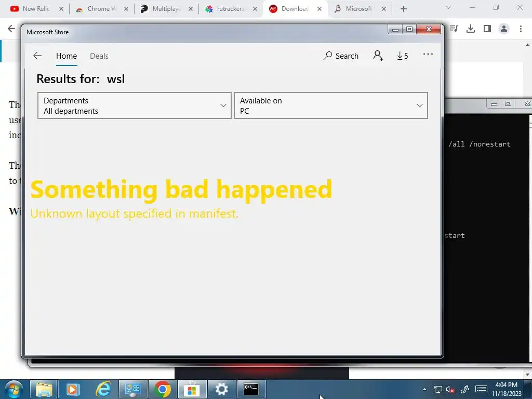Screen dimensions: 532x399
Task: Close the Multiplayer tab
Action: (191, 9)
